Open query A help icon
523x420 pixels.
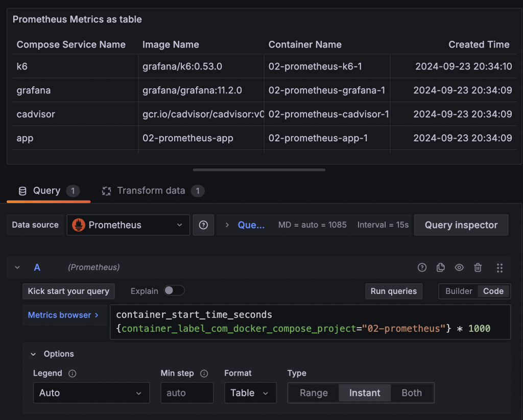pyautogui.click(x=422, y=267)
